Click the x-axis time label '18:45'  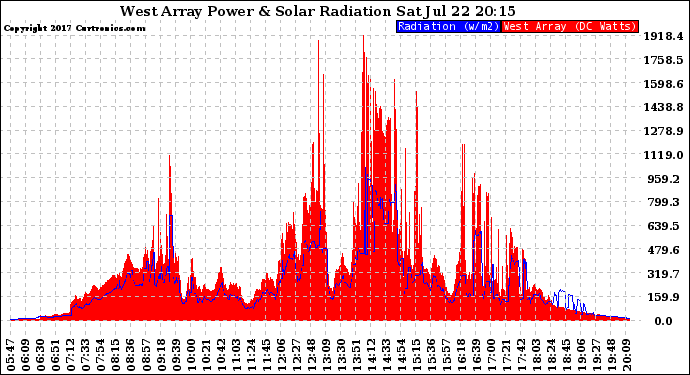tap(566, 355)
